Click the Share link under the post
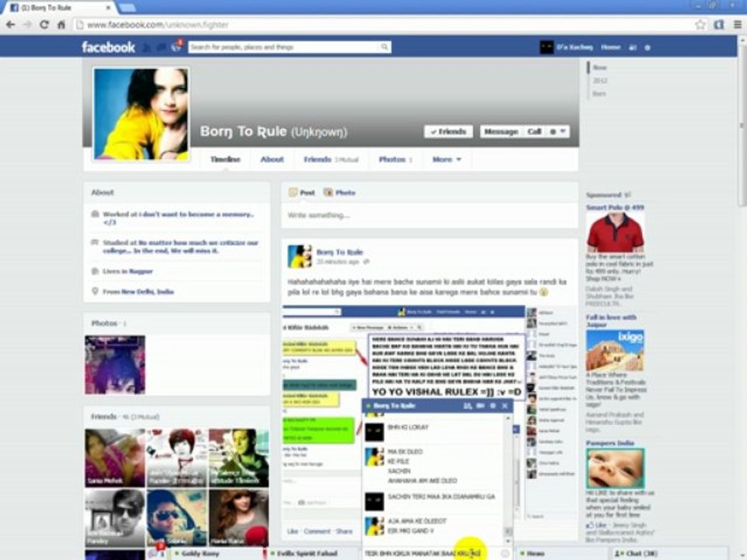This screenshot has width=747, height=560. tap(344, 531)
